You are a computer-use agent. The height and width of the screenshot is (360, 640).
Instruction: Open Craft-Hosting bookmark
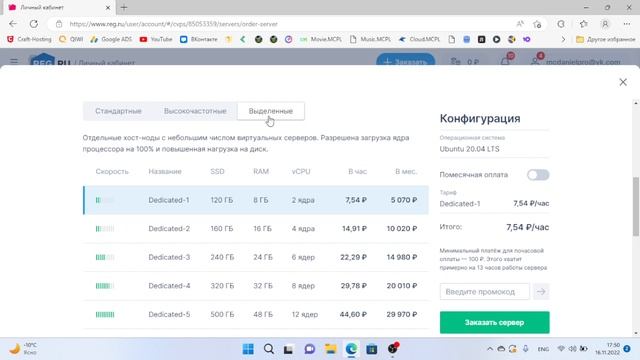point(29,39)
